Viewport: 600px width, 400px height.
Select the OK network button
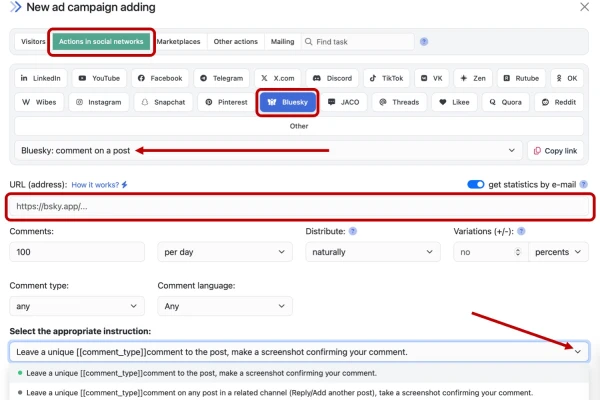[567, 78]
